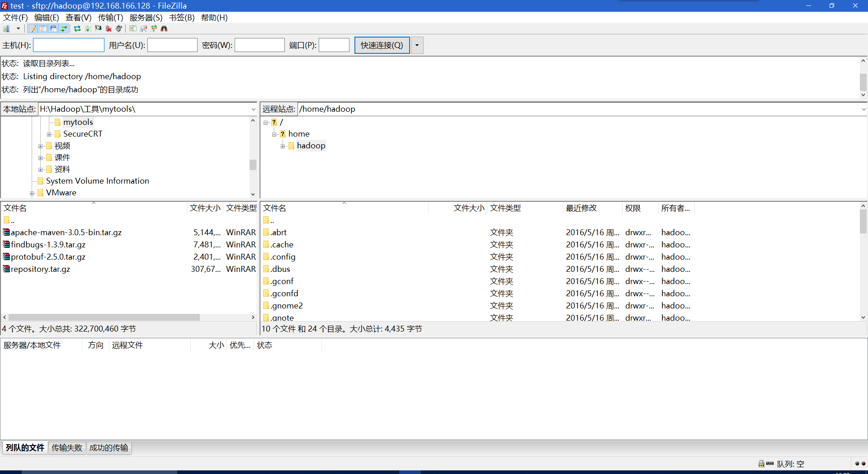
Task: Open the 编辑(E) menu
Action: (x=47, y=18)
